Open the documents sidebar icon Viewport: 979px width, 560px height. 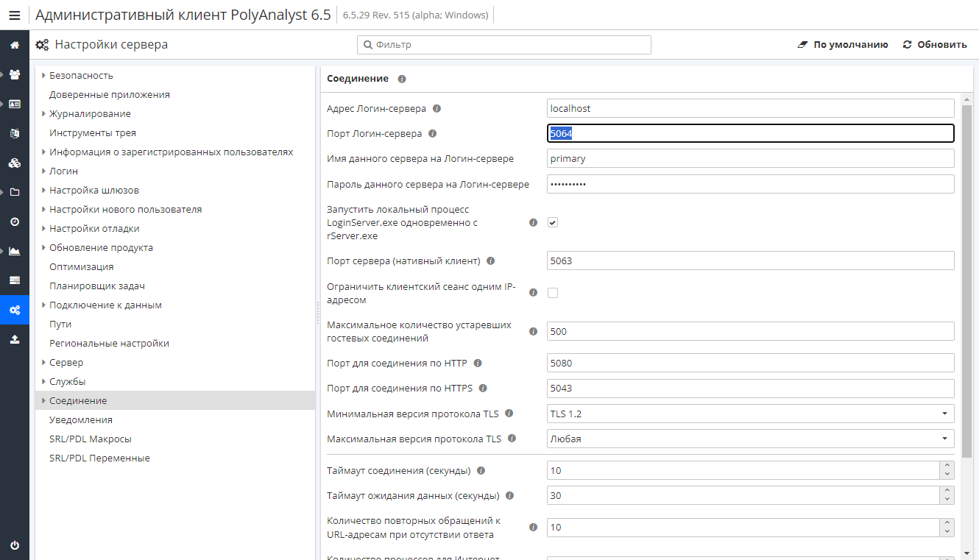click(x=15, y=133)
